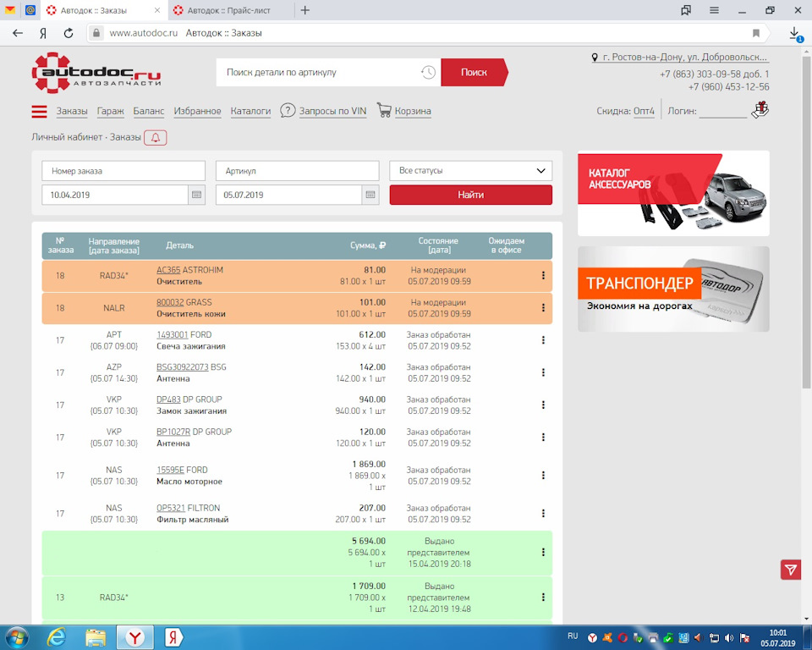Open Запросы по VIN link
812x650 pixels.
(332, 111)
